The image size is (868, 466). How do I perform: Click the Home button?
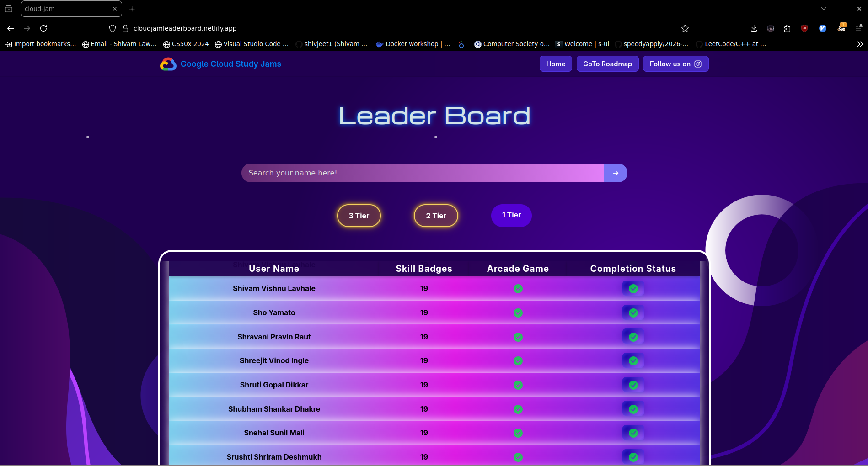click(x=556, y=64)
